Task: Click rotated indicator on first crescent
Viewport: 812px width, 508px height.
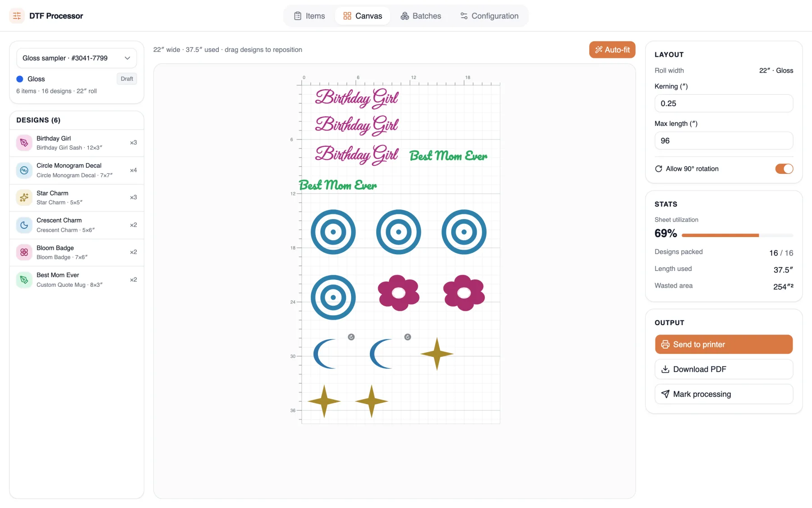Action: 351,337
